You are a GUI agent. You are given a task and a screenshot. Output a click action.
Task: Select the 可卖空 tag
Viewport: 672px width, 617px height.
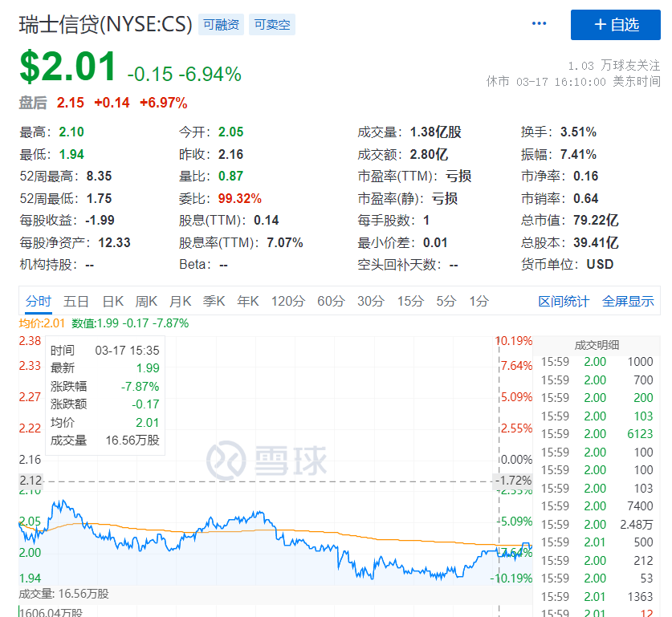point(272,24)
